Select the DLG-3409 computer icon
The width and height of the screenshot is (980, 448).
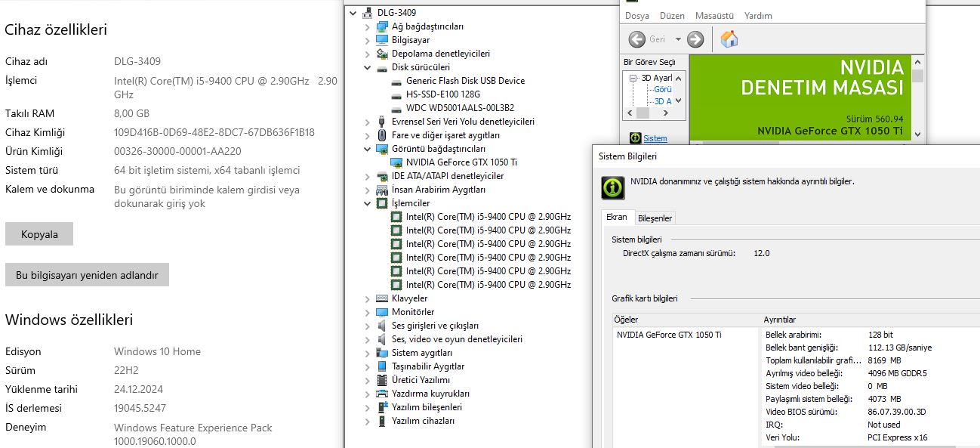[368, 13]
